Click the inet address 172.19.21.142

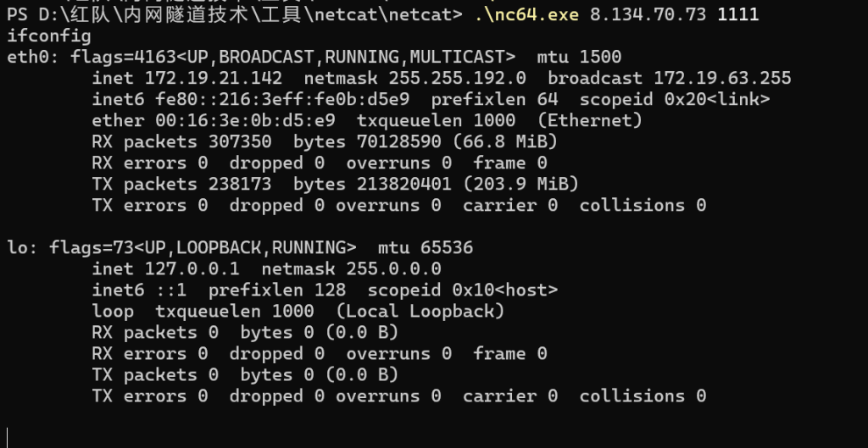214,78
